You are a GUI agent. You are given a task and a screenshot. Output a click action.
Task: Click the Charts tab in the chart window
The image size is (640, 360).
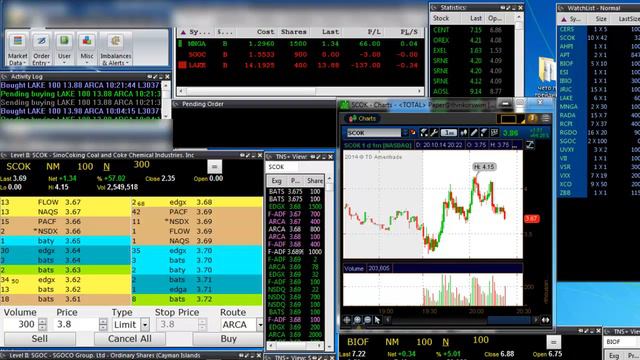click(x=362, y=118)
